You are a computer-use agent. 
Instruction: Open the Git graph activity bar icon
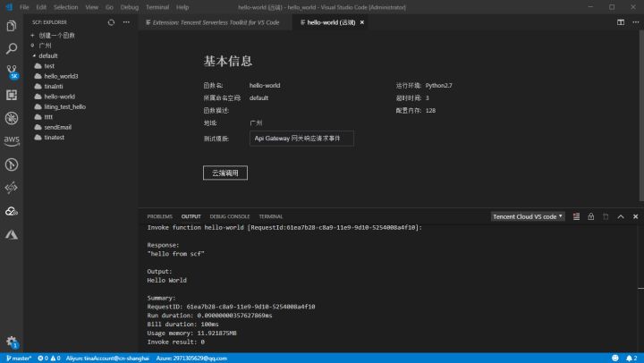coord(12,165)
